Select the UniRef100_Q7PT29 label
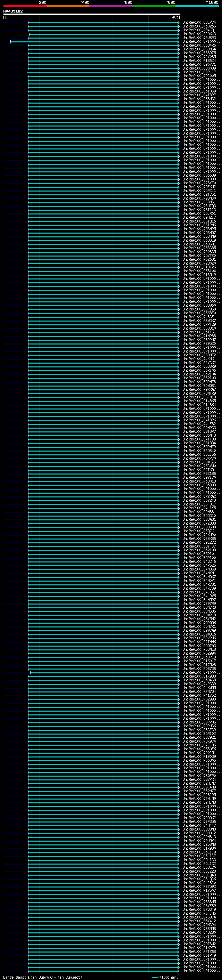This screenshot has height=980, width=222. [199, 324]
